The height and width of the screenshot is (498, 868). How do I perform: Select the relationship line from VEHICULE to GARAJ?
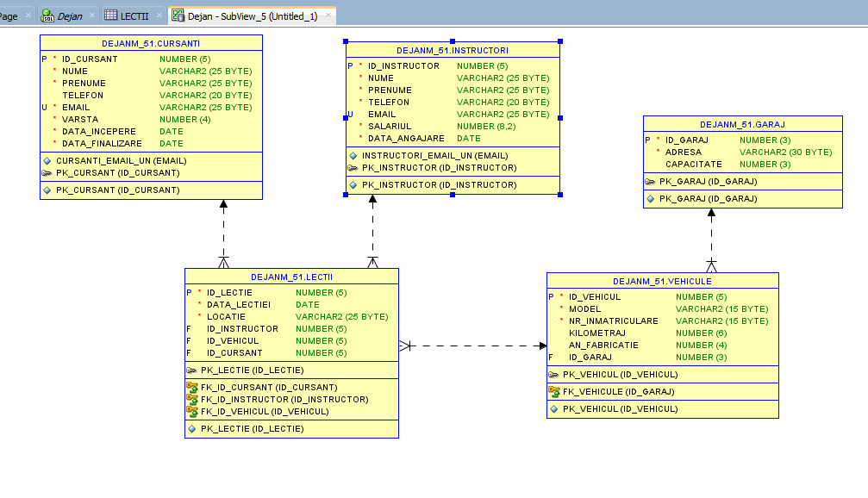tap(711, 240)
